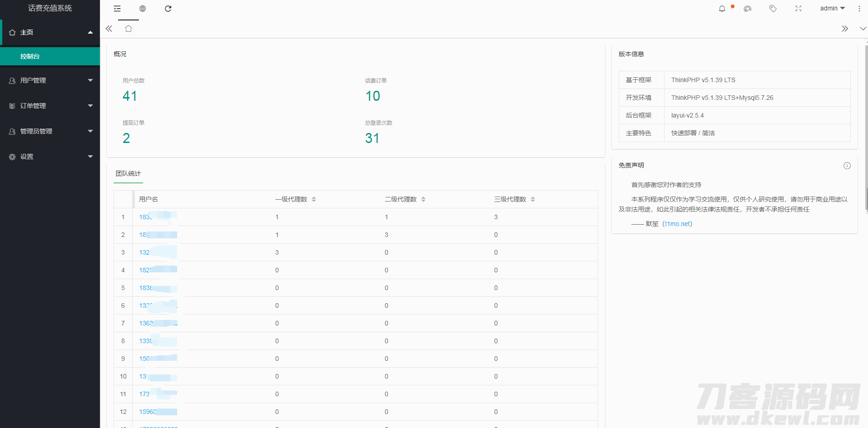
Task: Click the info icon in 免责声明 panel
Action: [847, 166]
